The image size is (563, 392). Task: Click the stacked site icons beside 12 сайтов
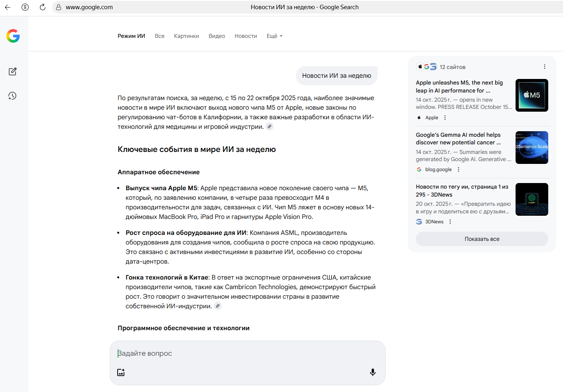[x=426, y=67]
